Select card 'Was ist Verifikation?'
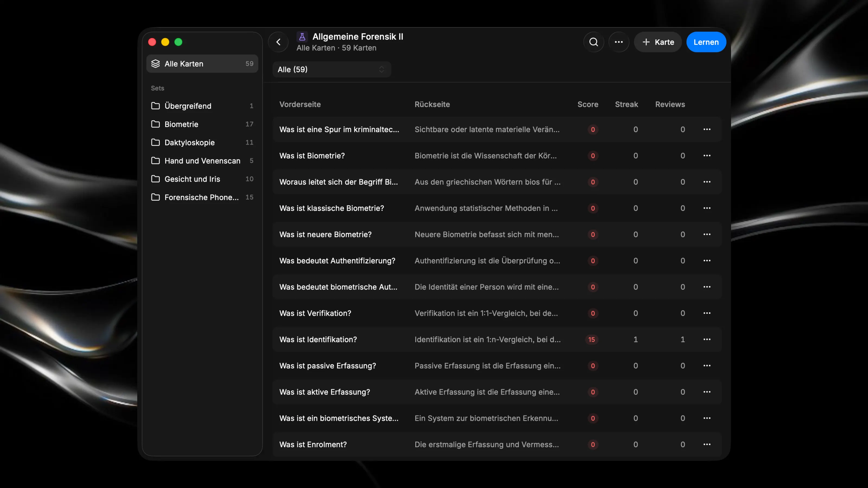Viewport: 868px width, 488px height. [497, 313]
